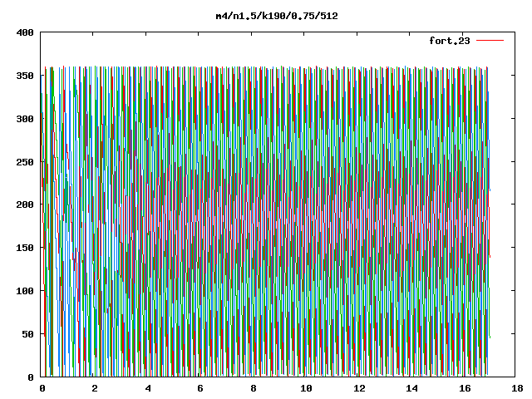Click the y-axis label 0 beside the axis
Image resolution: width=532 pixels, height=399 pixels.
31,377
